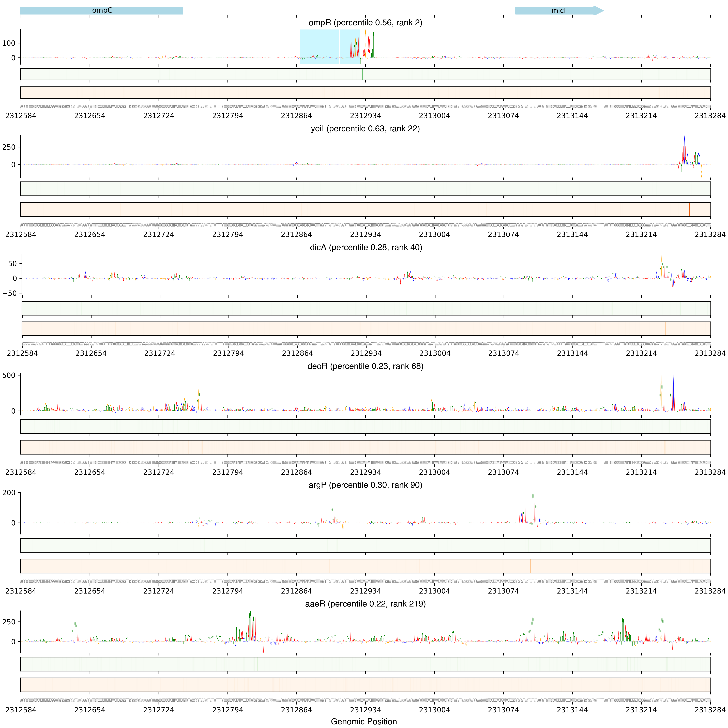Click the deoR track title text

click(365, 366)
